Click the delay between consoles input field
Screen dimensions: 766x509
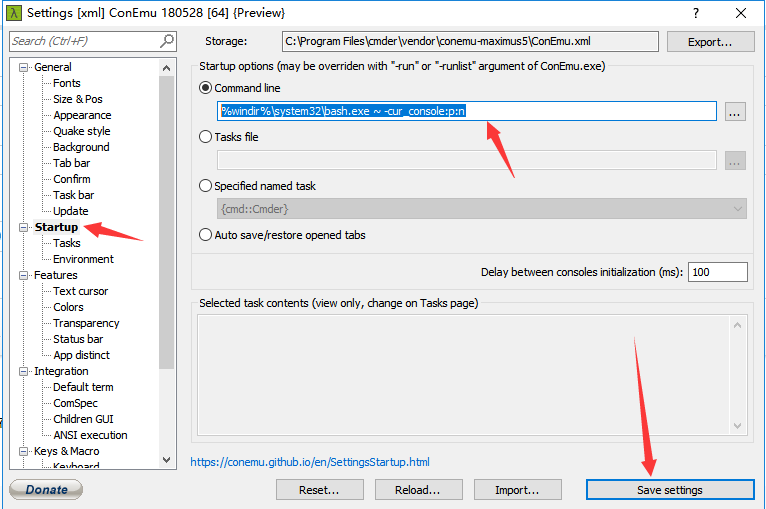717,272
